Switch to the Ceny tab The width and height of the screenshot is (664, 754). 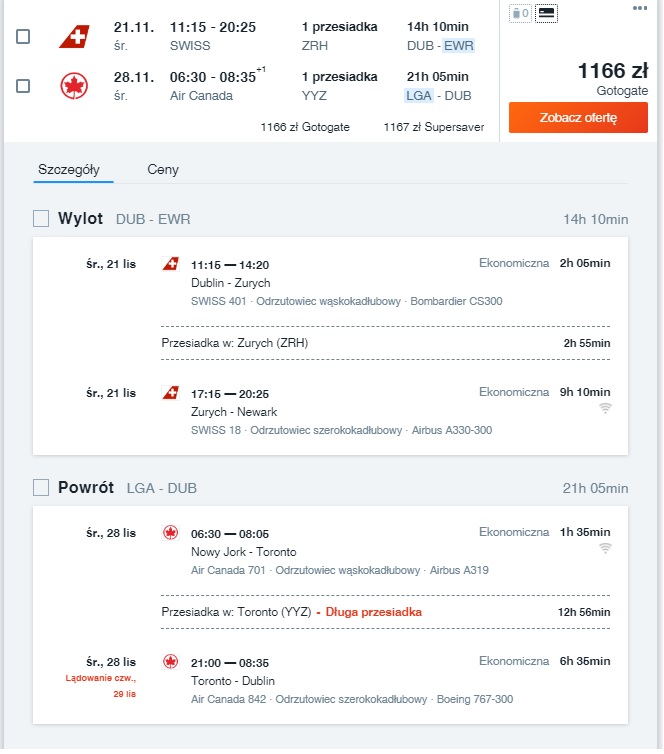[163, 170]
